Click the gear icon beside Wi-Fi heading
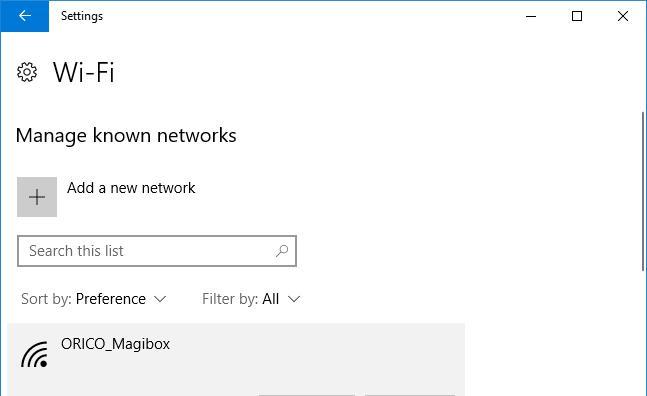 click(27, 72)
